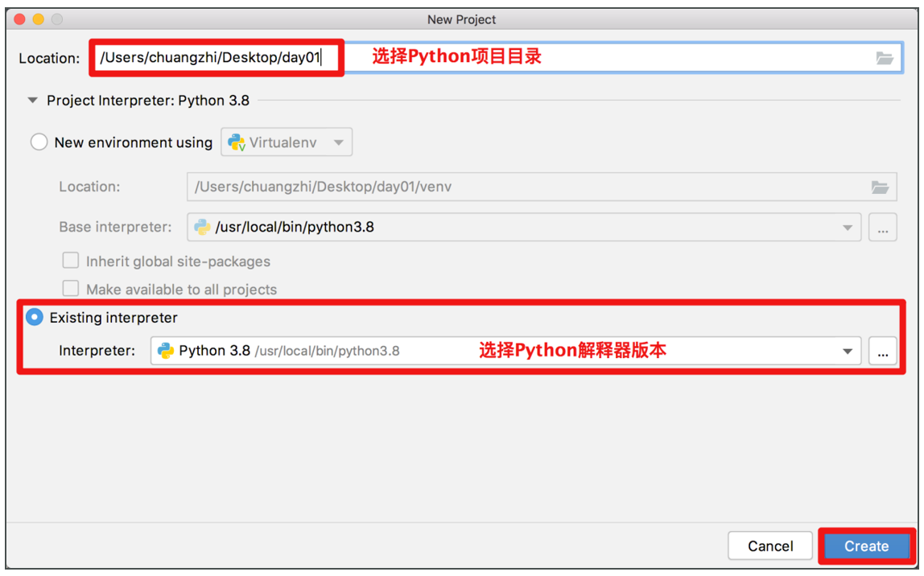924x576 pixels.
Task: Click the Python icon in the Interpreter field
Action: click(167, 351)
